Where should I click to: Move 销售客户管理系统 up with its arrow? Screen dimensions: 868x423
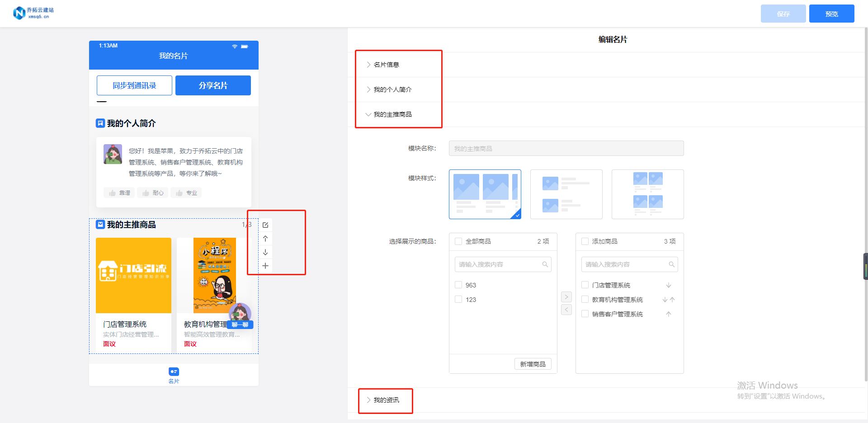tap(669, 314)
